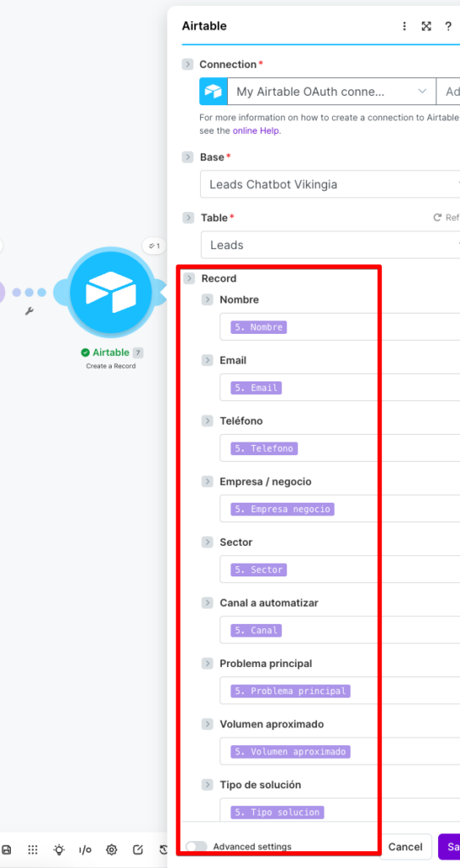Image resolution: width=460 pixels, height=868 pixels.
Task: Open the three-dot menu in the Airtable panel header
Action: [405, 26]
